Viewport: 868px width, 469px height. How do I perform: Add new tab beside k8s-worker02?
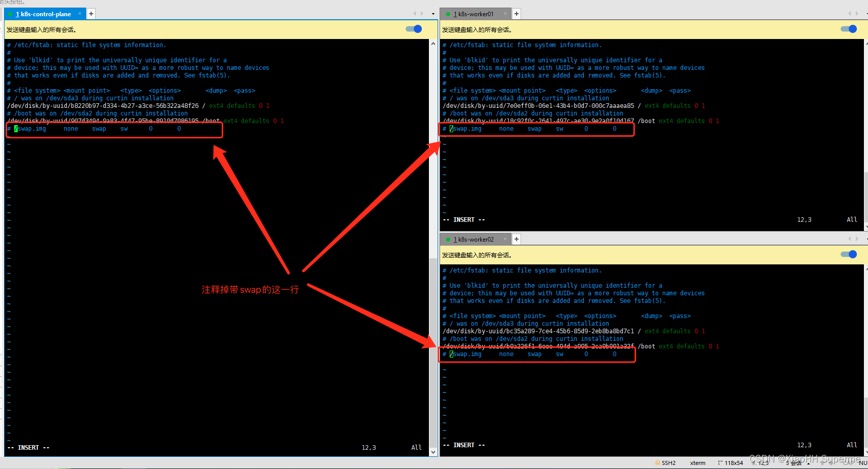point(517,239)
